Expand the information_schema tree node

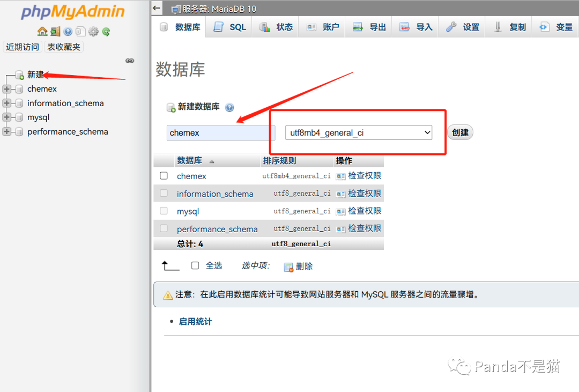coord(6,103)
